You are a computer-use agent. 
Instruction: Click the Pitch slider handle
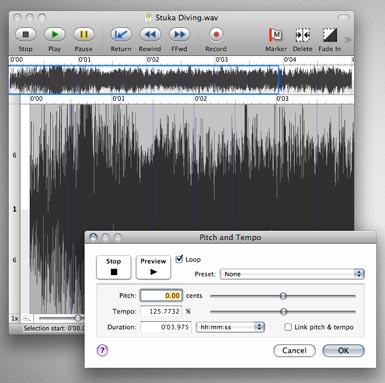(283, 296)
